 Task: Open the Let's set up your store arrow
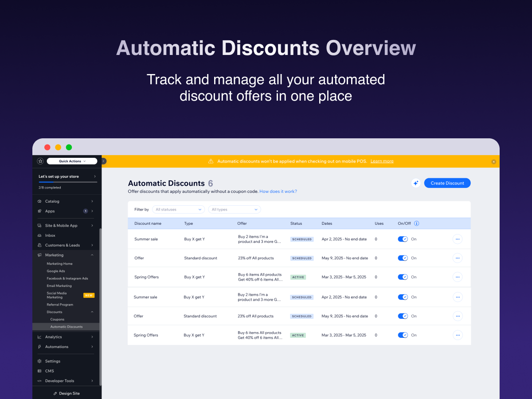pos(95,176)
